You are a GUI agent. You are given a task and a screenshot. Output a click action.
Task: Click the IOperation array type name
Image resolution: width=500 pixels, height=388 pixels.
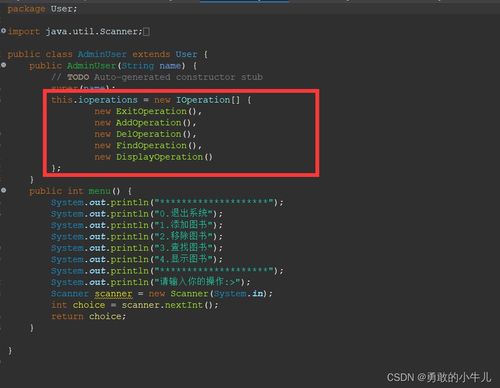(x=203, y=100)
